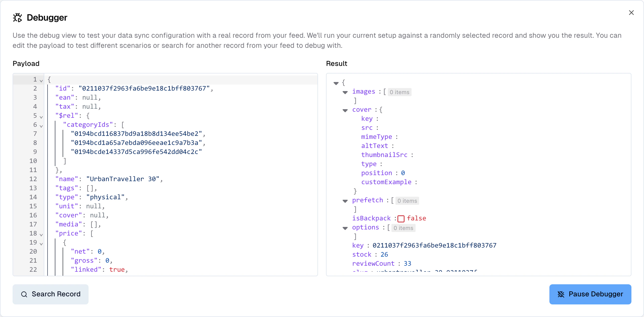Click the Debugger bug icon in the header
644x317 pixels.
18,18
